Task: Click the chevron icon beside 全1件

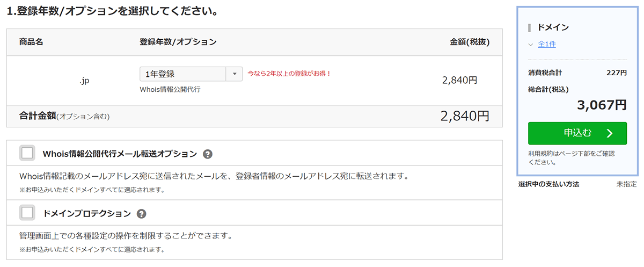Action: click(x=531, y=45)
